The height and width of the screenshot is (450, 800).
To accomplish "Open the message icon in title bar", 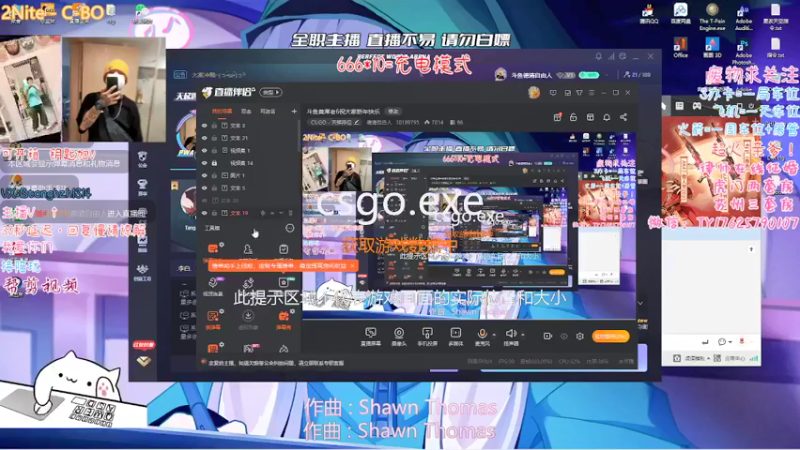I will click(x=553, y=93).
